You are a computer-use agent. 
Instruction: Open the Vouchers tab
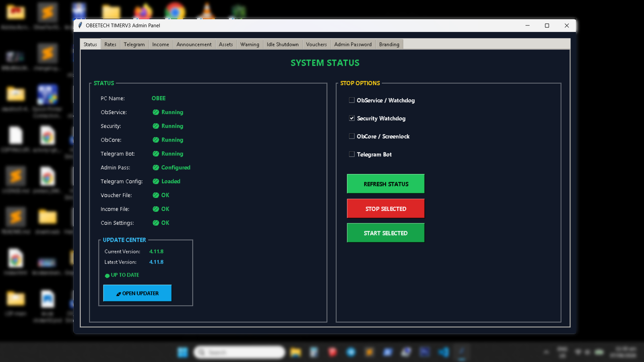point(316,44)
